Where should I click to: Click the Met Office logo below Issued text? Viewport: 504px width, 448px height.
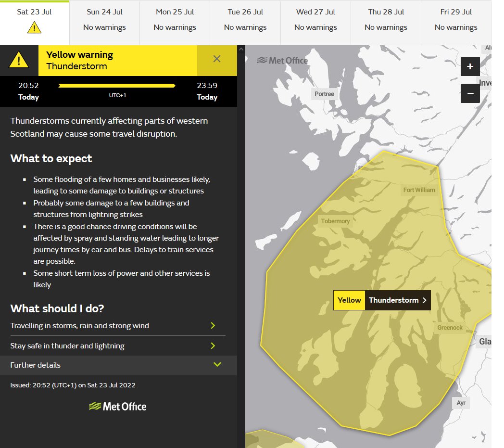click(118, 406)
